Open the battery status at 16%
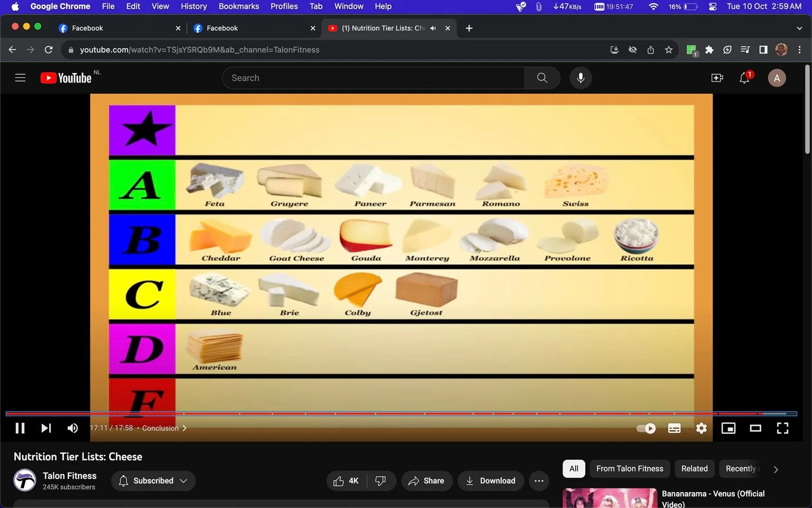This screenshot has height=508, width=812. 683,6
